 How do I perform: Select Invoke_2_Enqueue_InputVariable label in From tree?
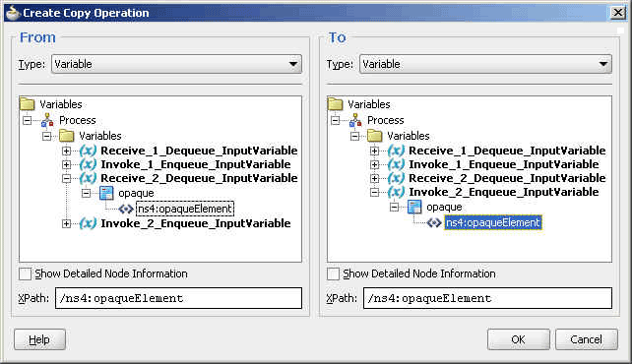(196, 223)
